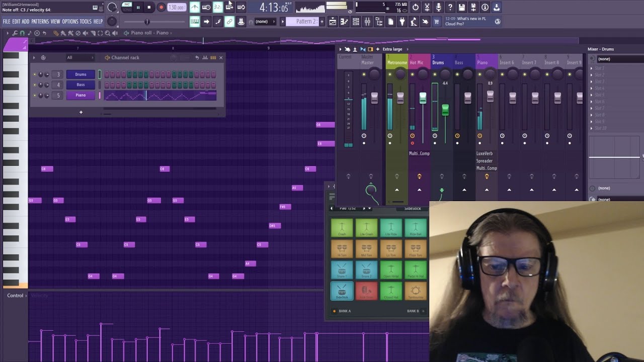Select the Piano channel button
This screenshot has width=644, height=362.
coord(80,95)
